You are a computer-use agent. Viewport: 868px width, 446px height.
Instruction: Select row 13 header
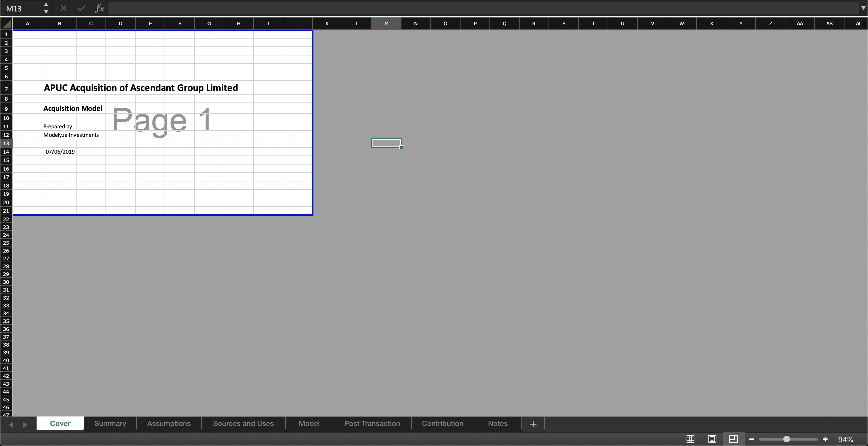pyautogui.click(x=6, y=143)
